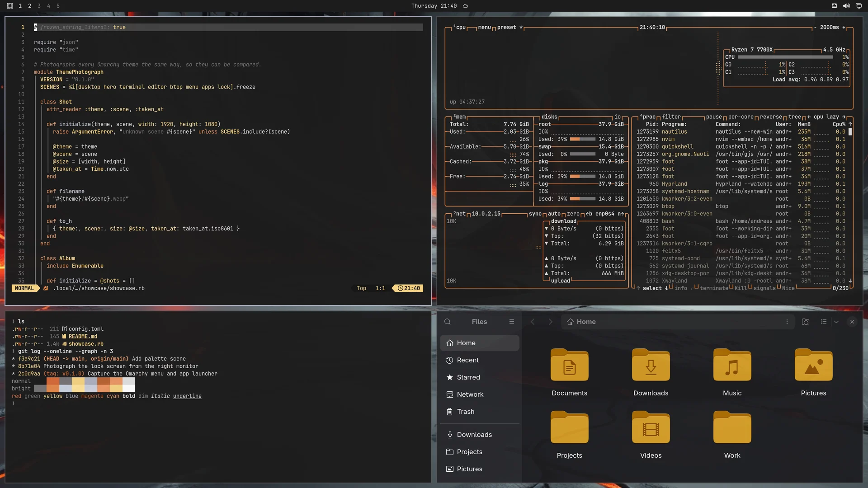Select Home in Files sidebar

click(480, 343)
